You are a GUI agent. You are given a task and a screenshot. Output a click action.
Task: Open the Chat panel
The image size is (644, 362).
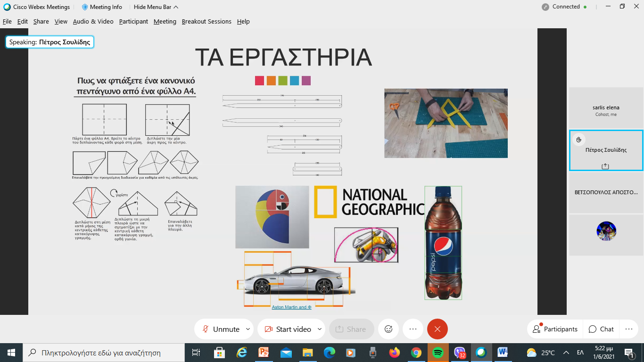(x=601, y=329)
